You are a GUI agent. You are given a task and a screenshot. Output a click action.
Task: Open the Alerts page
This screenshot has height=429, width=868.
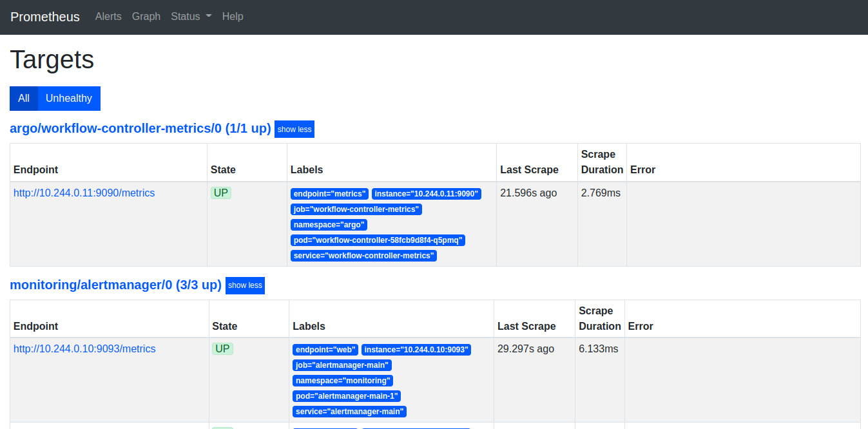pyautogui.click(x=108, y=17)
